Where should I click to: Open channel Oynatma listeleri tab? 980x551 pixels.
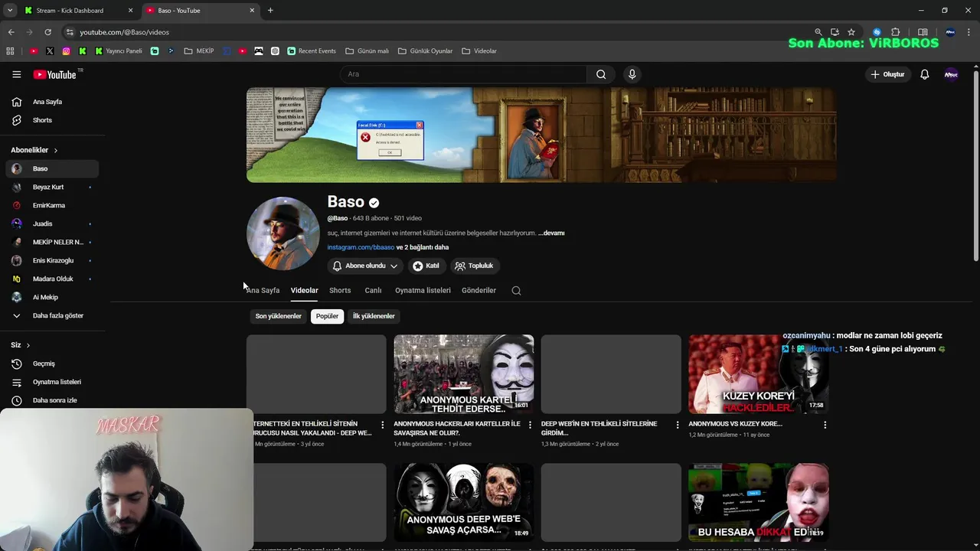pos(423,291)
